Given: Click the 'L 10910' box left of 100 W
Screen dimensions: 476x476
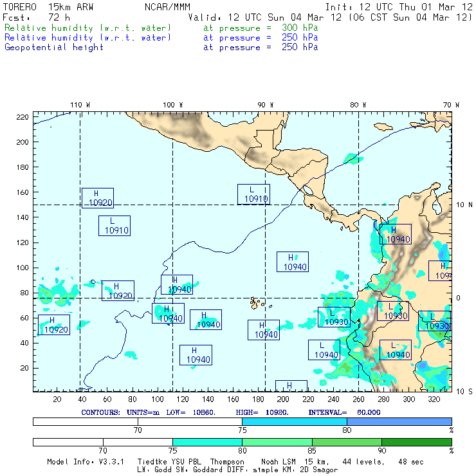Looking at the screenshot, I should click(114, 226).
